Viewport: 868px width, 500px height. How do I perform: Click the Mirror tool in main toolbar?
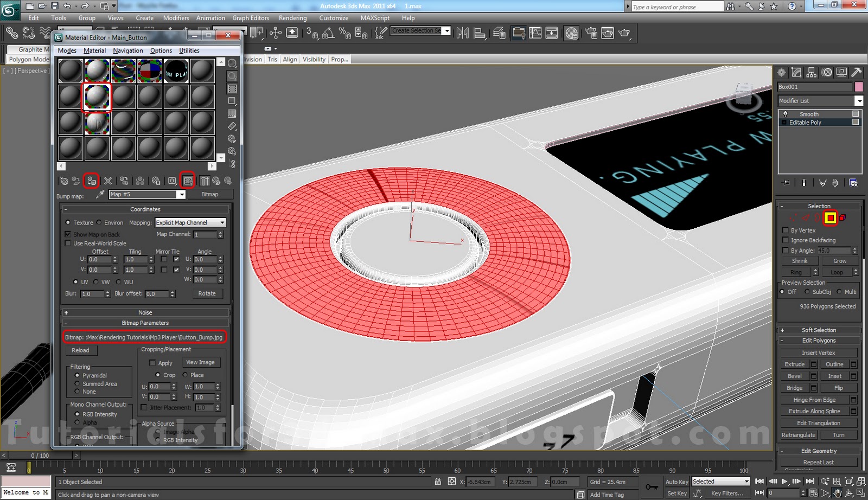pyautogui.click(x=462, y=33)
